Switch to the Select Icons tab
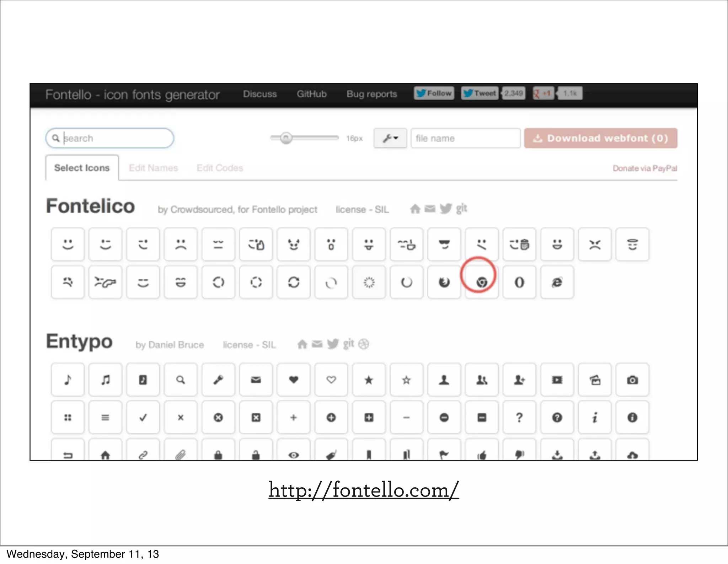This screenshot has height=564, width=728. (x=82, y=168)
